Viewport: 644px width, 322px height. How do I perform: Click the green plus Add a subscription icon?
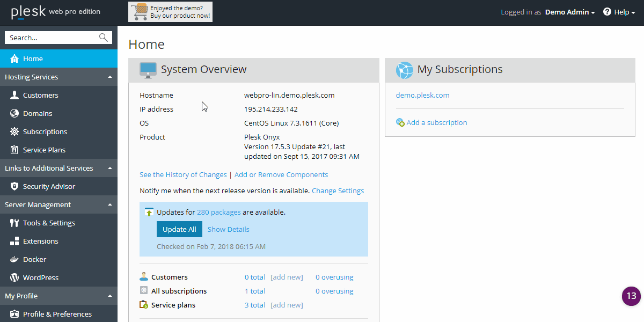tap(400, 123)
